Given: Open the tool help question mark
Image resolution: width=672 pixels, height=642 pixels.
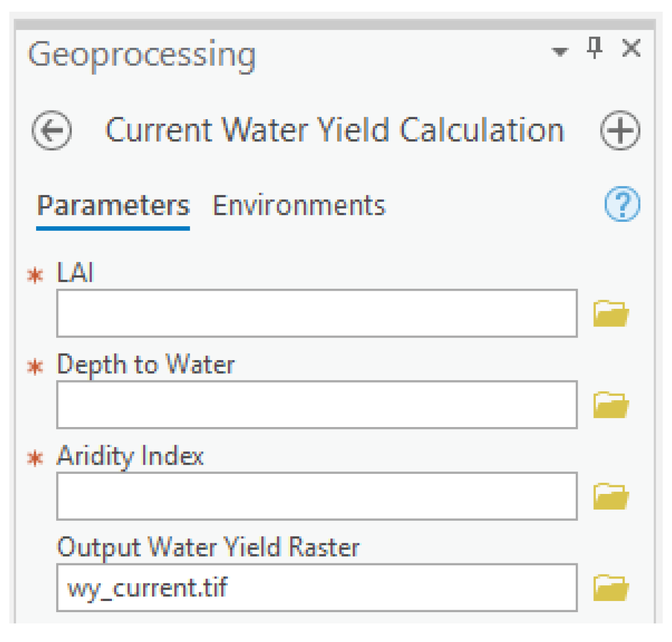Looking at the screenshot, I should pos(622,204).
